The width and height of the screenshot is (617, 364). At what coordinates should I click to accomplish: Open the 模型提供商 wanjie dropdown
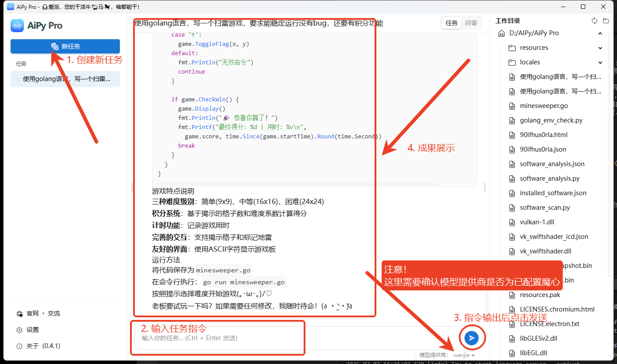click(464, 355)
